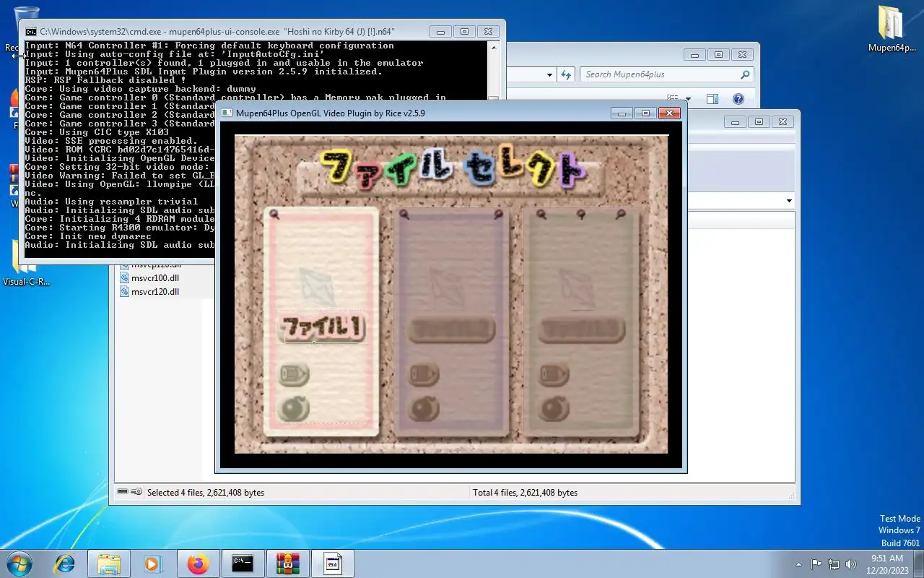Viewport: 924px width, 578px height.
Task: Maximize the cmd.exe console window
Action: pyautogui.click(x=464, y=32)
